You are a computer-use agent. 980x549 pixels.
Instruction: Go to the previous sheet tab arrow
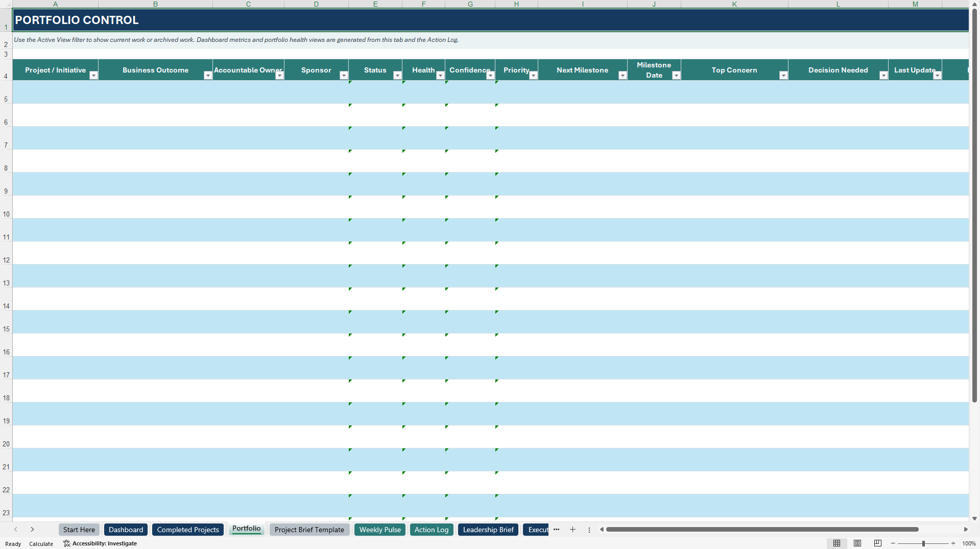coord(16,530)
